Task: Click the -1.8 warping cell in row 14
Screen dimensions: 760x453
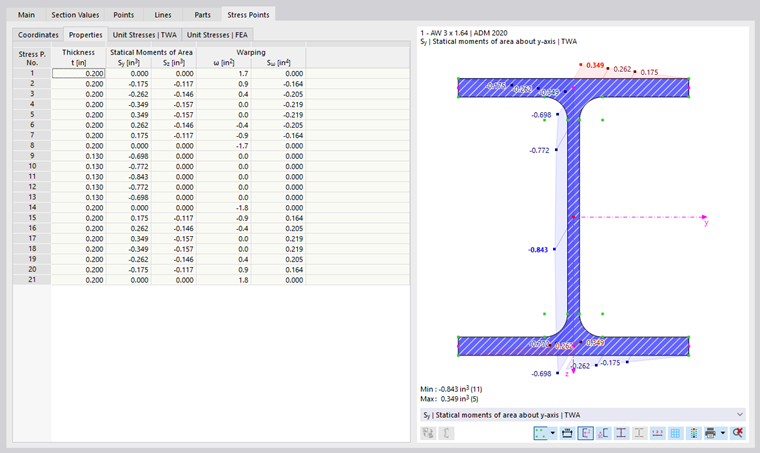Action: click(x=223, y=208)
